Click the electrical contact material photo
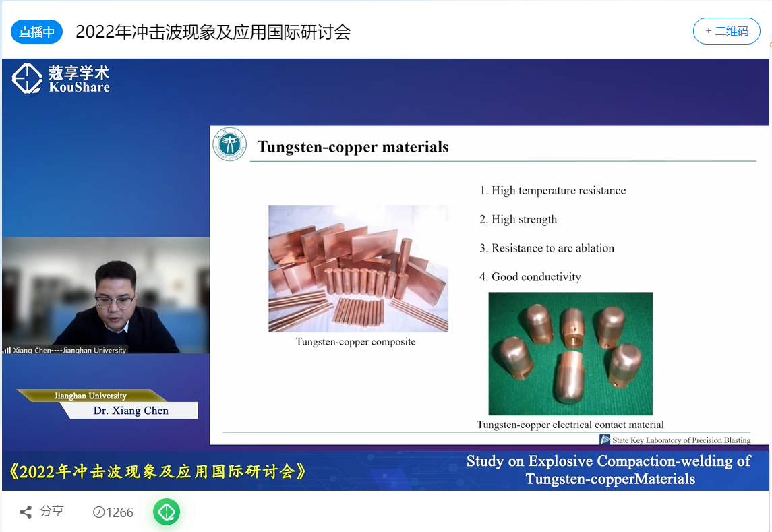772x532 pixels. coord(570,353)
